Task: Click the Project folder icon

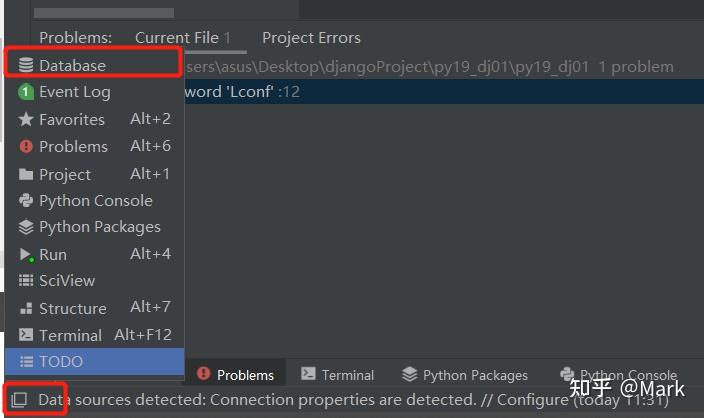Action: pos(26,174)
